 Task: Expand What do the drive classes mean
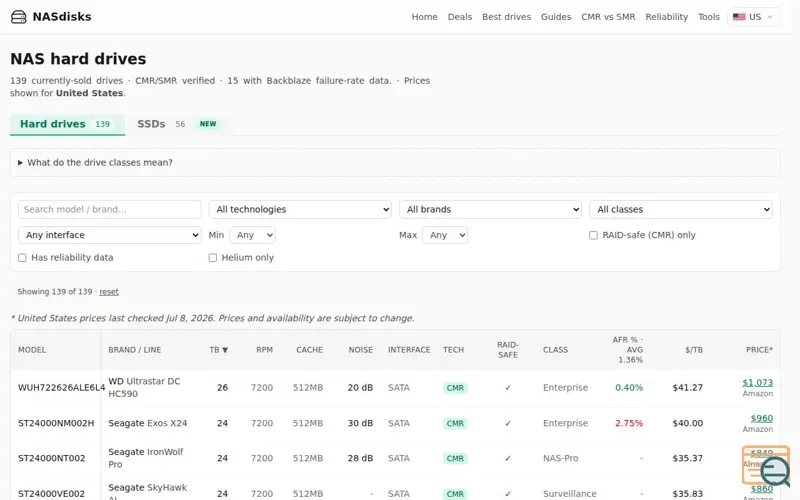tap(395, 163)
